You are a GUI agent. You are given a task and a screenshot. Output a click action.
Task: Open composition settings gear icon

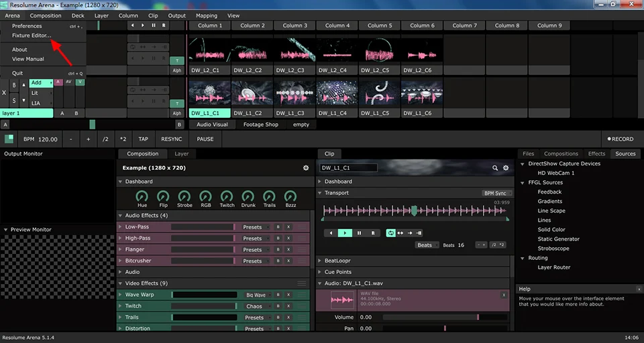point(306,167)
